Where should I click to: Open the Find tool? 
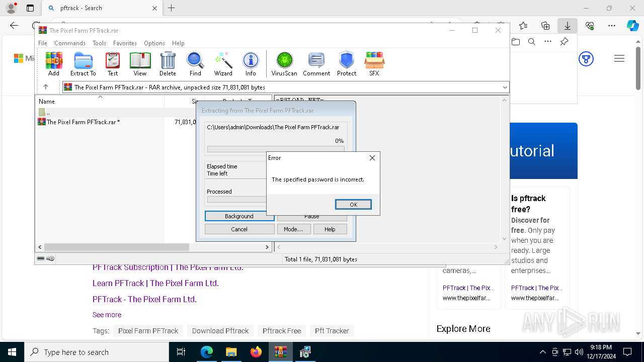(195, 64)
